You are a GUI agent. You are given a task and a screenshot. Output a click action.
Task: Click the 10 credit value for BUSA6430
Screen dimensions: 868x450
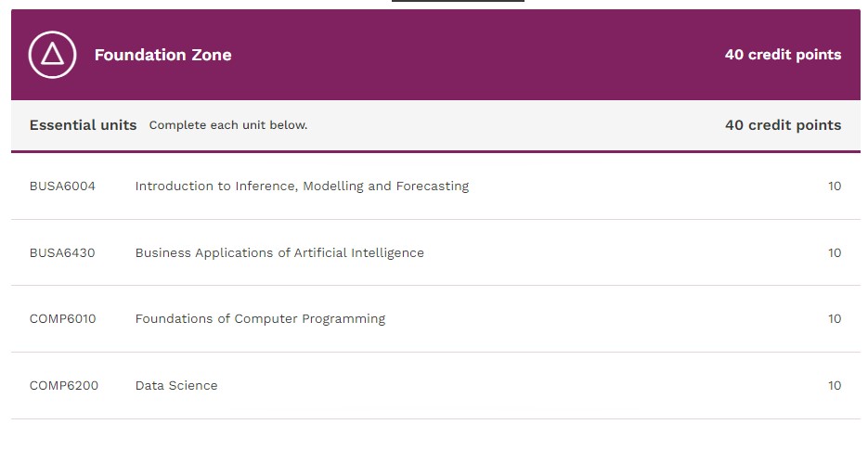835,253
